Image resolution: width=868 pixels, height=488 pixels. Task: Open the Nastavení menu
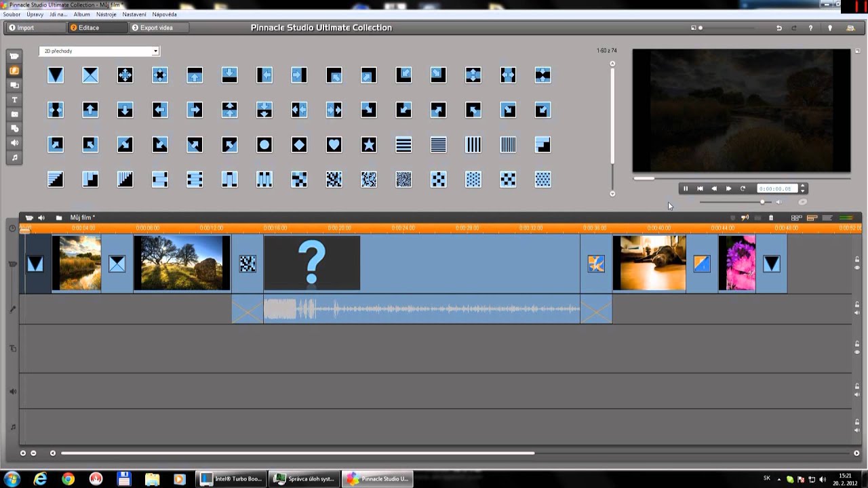click(x=134, y=14)
